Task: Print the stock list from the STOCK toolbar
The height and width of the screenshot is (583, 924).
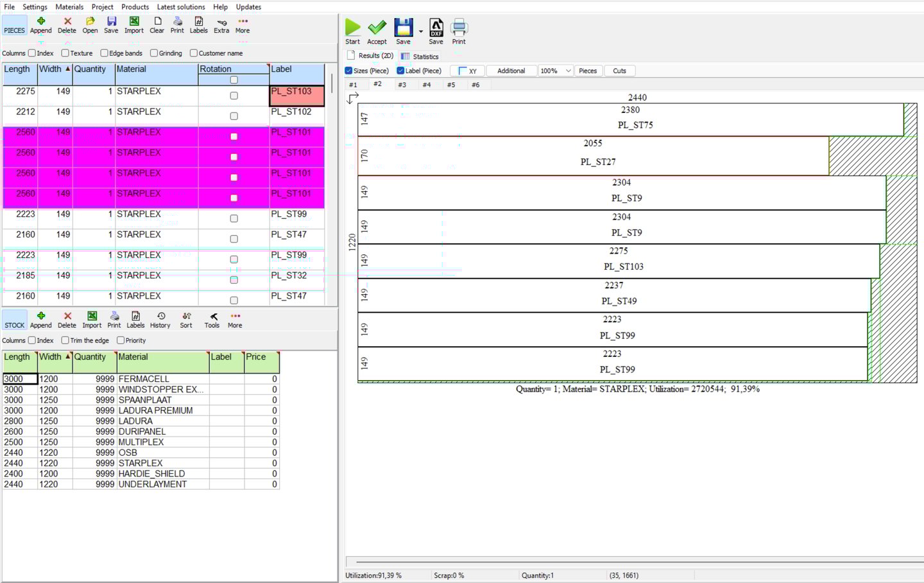Action: pos(114,320)
